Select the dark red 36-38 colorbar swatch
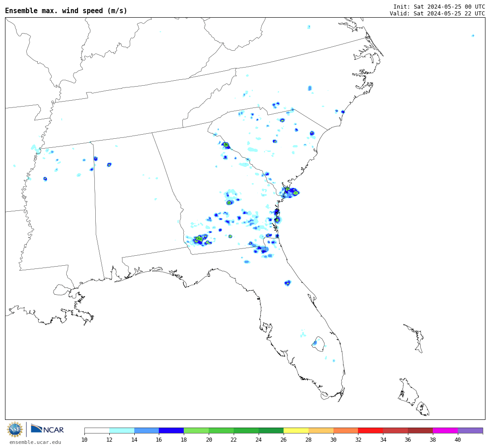The height and width of the screenshot is (448, 490). tap(421, 430)
